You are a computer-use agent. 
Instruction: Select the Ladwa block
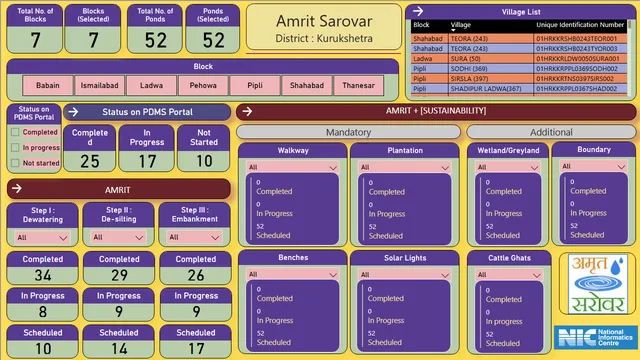coord(151,85)
